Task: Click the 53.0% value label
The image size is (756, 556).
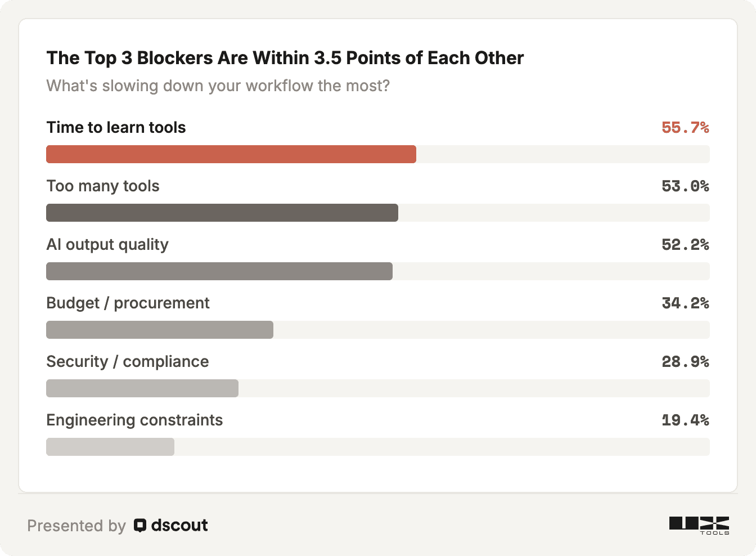Action: pyautogui.click(x=685, y=186)
